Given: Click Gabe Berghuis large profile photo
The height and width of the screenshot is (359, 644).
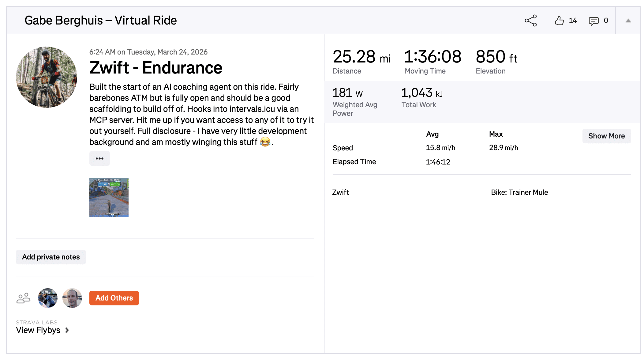Looking at the screenshot, I should [47, 77].
